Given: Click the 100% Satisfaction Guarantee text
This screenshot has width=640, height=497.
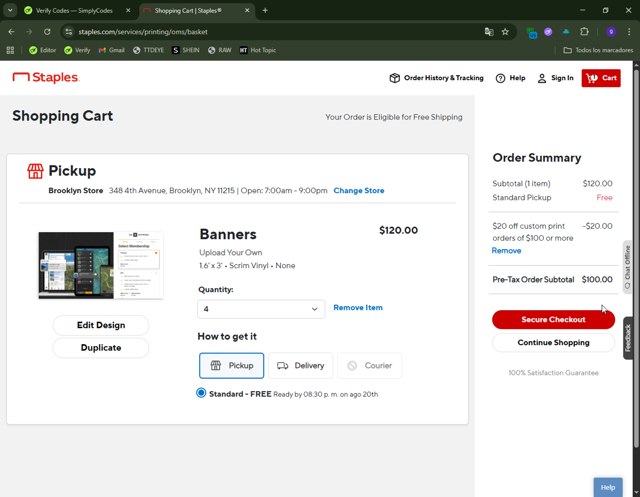Looking at the screenshot, I should [553, 373].
